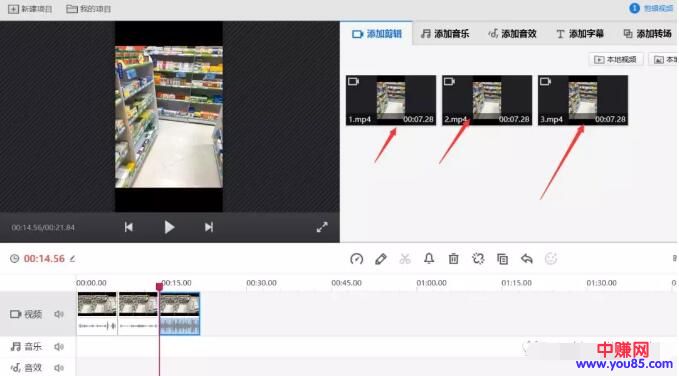Click the red playhead marker
Screen dimensions: 679x376
click(x=159, y=286)
